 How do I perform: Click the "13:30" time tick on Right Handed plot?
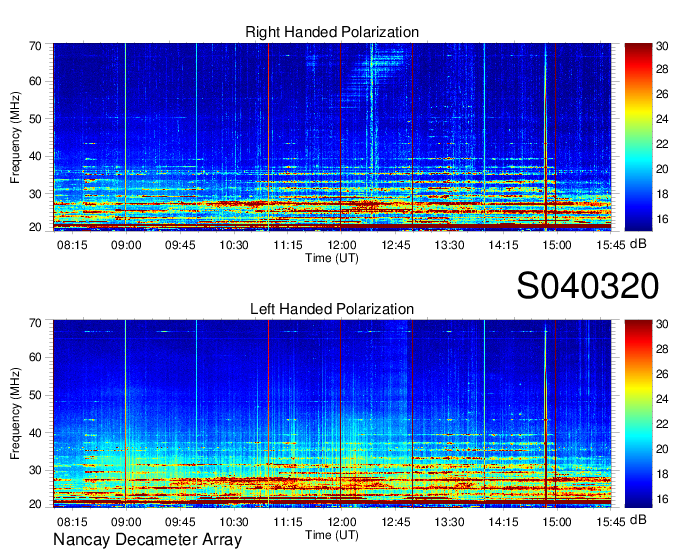point(449,245)
